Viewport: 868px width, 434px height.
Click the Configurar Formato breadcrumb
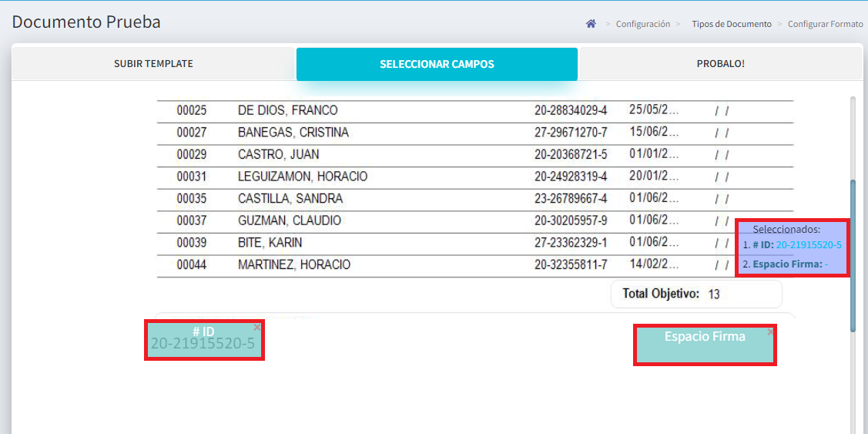click(826, 24)
